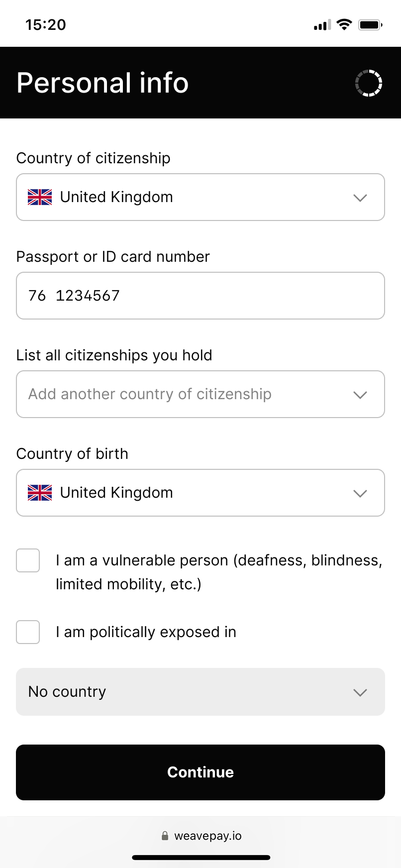401x868 pixels.
Task: Tap the circular progress icon in header
Action: coord(369,83)
